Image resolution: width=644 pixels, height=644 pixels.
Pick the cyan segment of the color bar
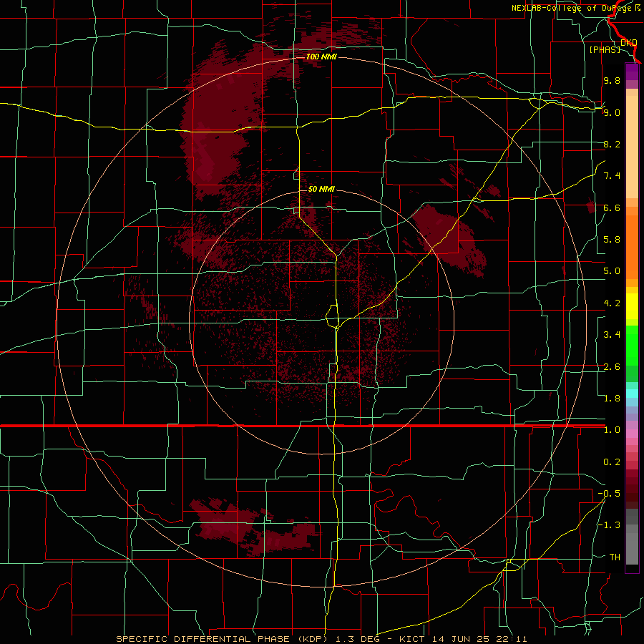[x=632, y=394]
